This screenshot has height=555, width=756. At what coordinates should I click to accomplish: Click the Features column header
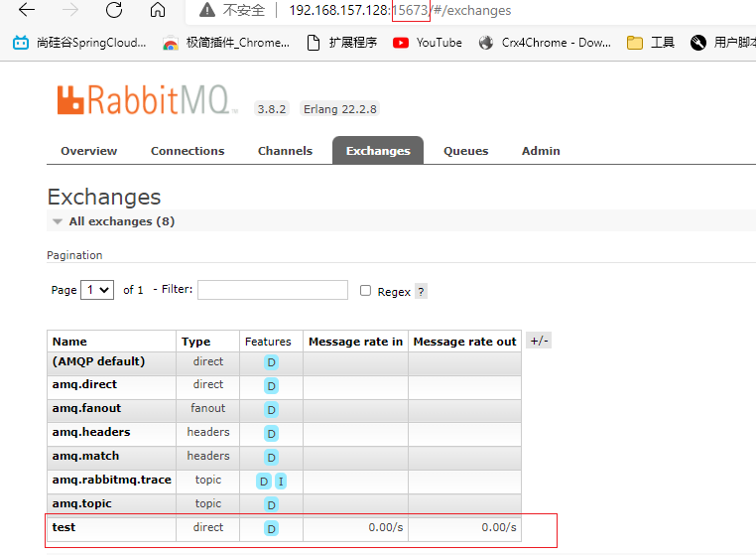(268, 342)
